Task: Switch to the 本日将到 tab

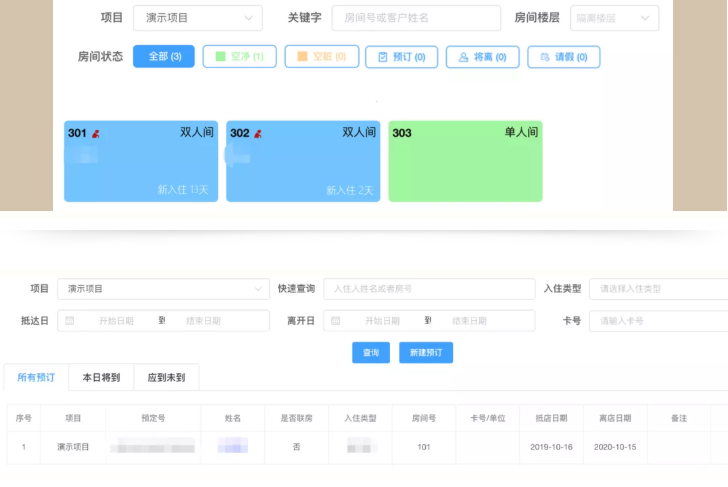Action: click(x=101, y=377)
